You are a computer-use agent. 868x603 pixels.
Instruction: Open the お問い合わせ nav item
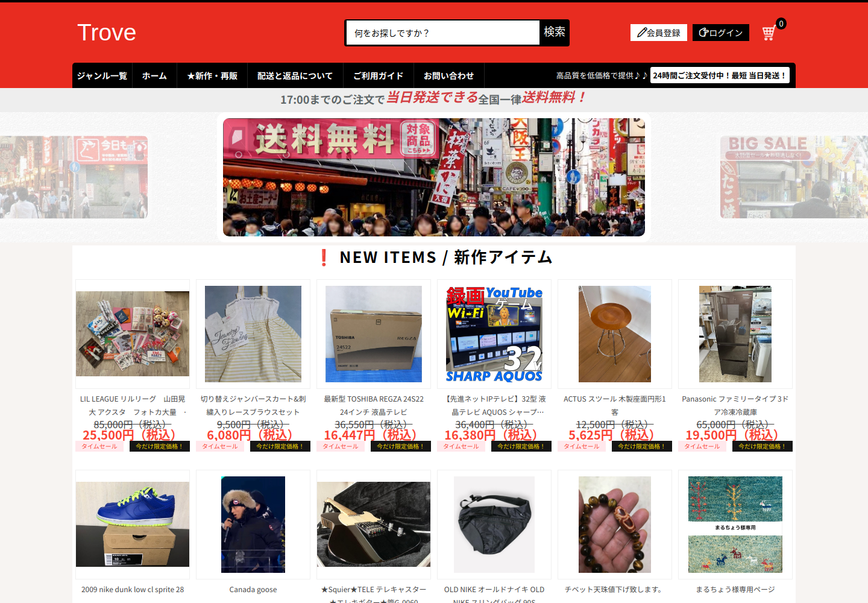448,75
